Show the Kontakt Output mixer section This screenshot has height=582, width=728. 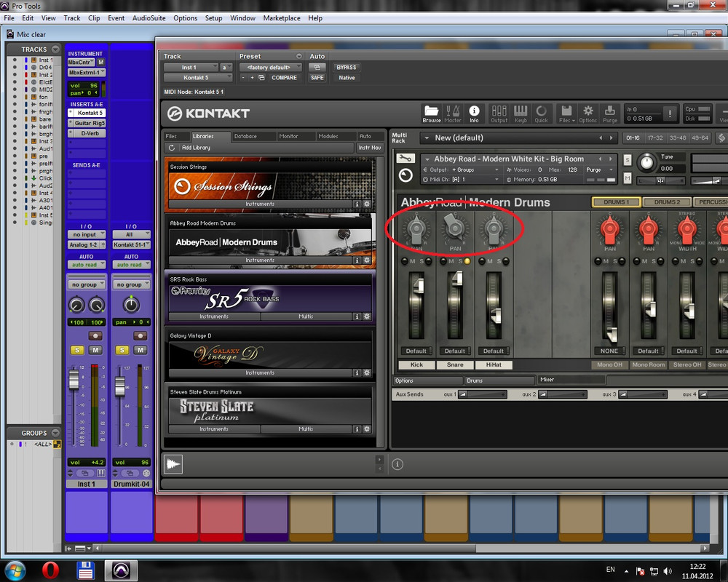(x=499, y=113)
